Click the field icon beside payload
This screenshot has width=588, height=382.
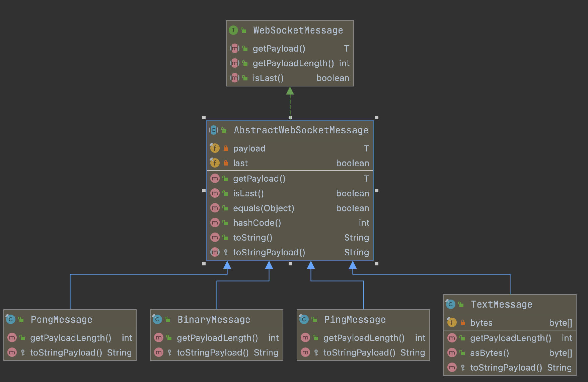pos(215,148)
